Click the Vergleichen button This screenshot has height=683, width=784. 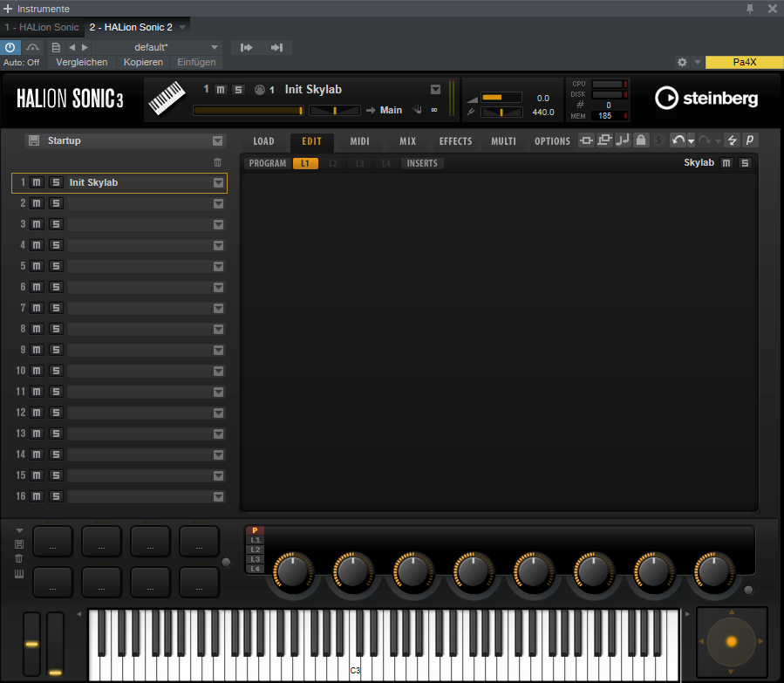pos(81,62)
